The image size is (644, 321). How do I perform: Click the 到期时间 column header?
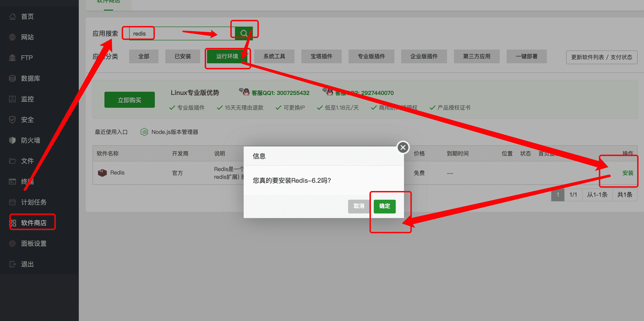point(458,153)
